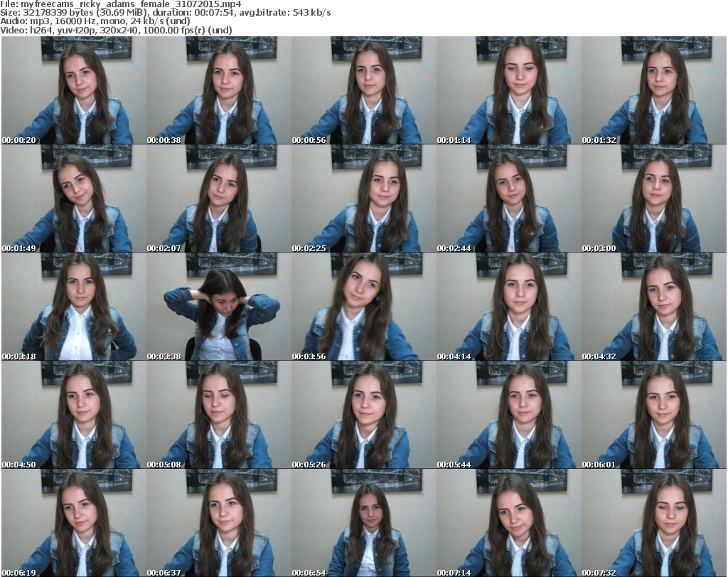The width and height of the screenshot is (728, 577).
Task: Choose the thumbnail frame stamped 00:04:50
Action: point(74,415)
